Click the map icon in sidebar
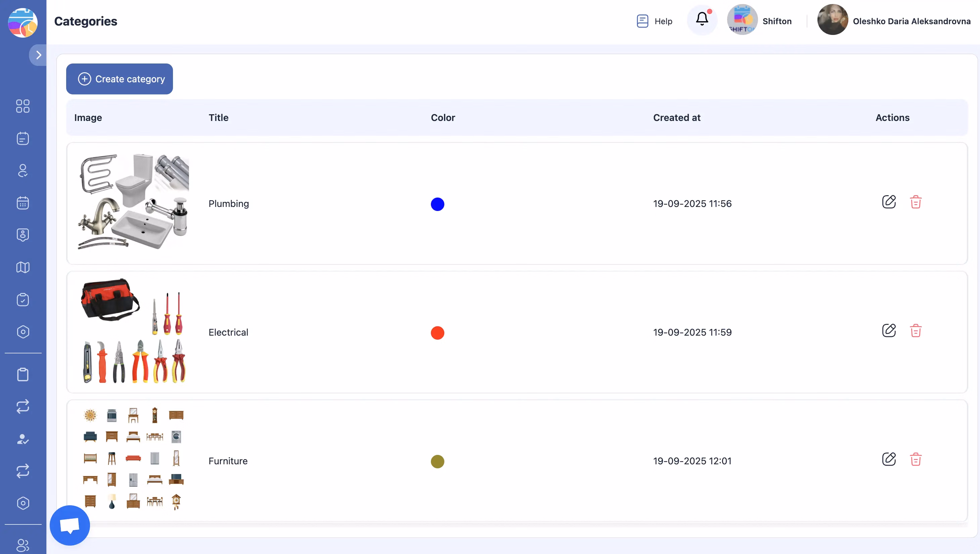The height and width of the screenshot is (554, 980). tap(23, 267)
